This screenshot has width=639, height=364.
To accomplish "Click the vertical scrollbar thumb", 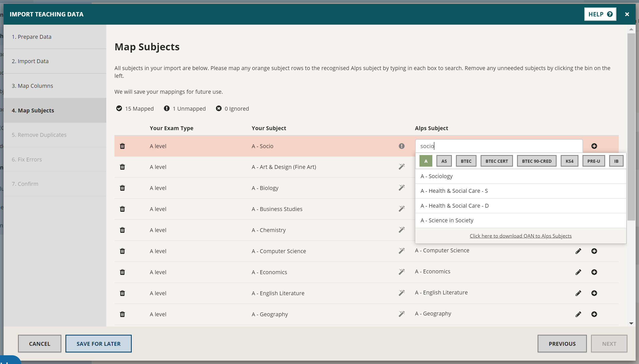I will [631, 127].
